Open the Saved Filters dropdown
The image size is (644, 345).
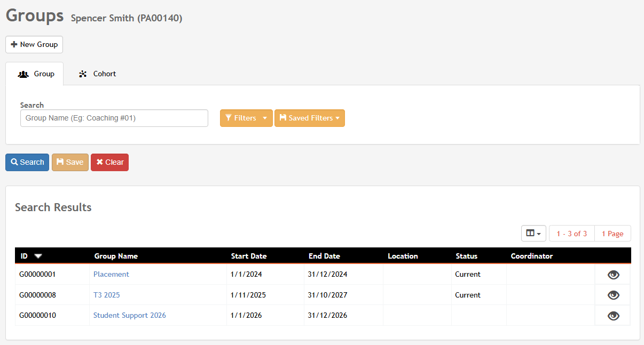coord(310,118)
